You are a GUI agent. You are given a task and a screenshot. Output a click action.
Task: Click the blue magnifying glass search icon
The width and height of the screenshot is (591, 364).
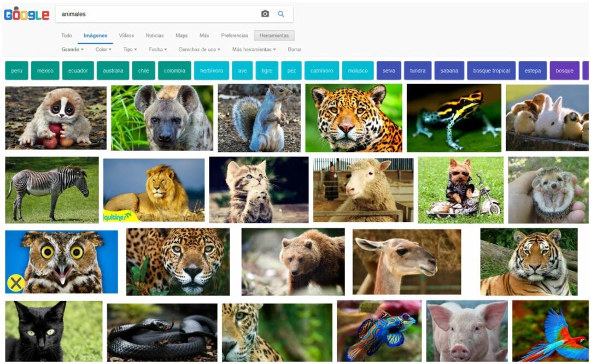tap(281, 14)
